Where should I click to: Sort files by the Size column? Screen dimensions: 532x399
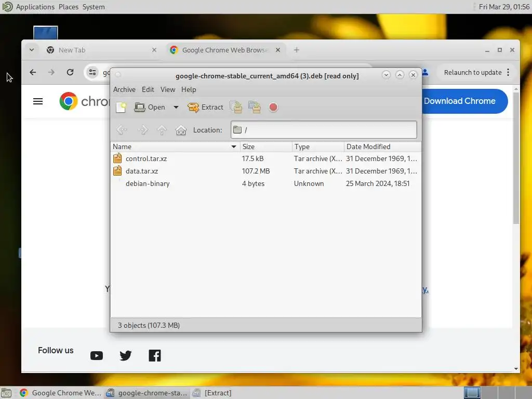267,147
